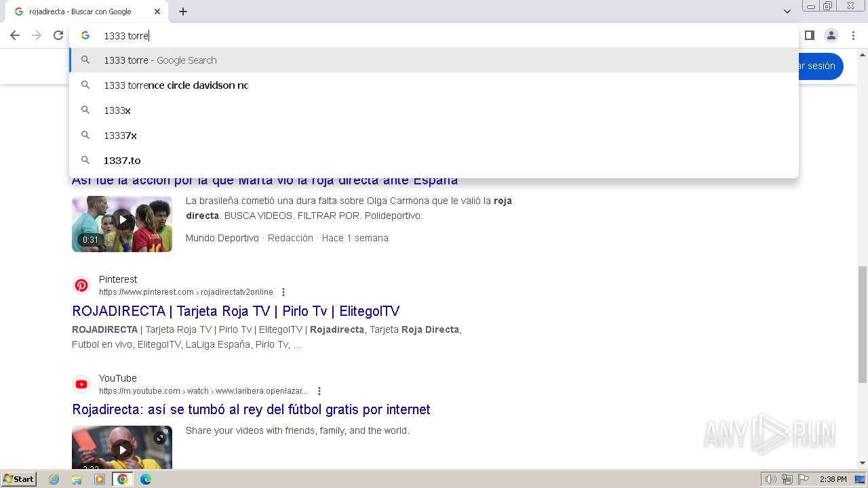Click the 2:38 PM system clock

(833, 479)
